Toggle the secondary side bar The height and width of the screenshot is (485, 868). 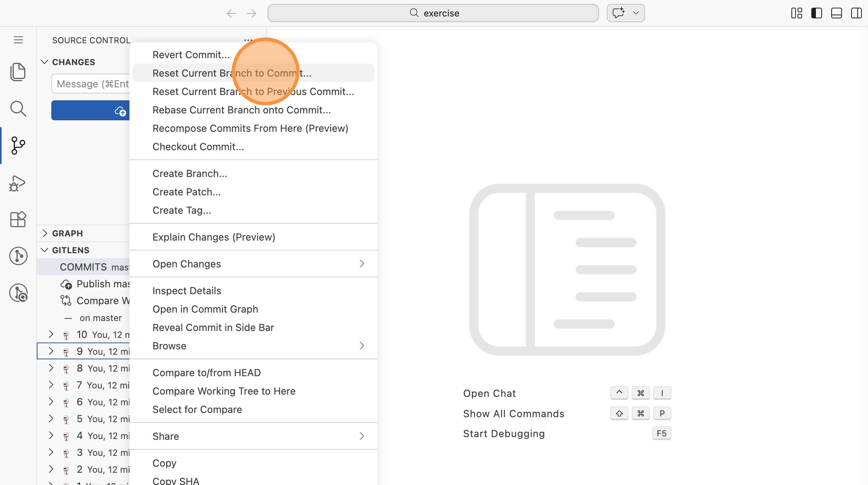[x=856, y=13]
